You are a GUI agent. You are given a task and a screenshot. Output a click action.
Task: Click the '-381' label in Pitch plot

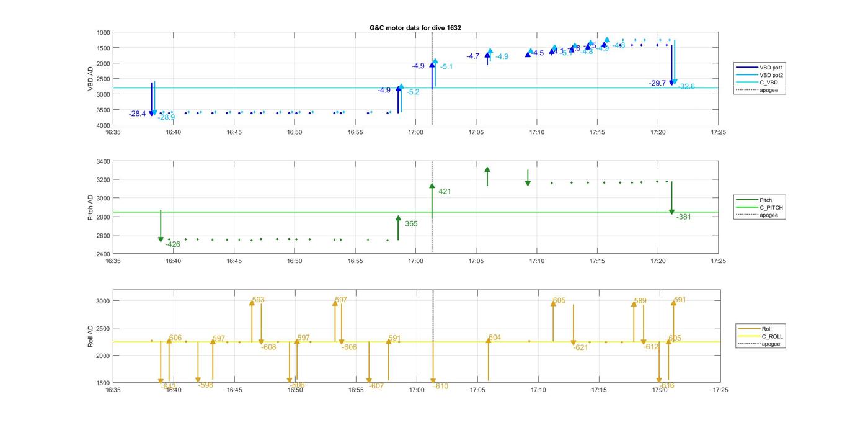(x=683, y=217)
